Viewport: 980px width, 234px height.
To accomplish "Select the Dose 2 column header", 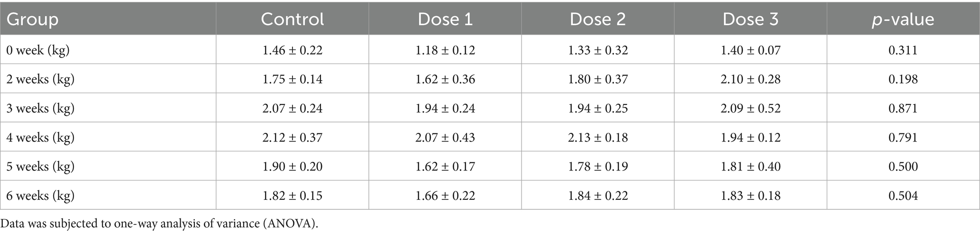I will pyautogui.click(x=597, y=19).
